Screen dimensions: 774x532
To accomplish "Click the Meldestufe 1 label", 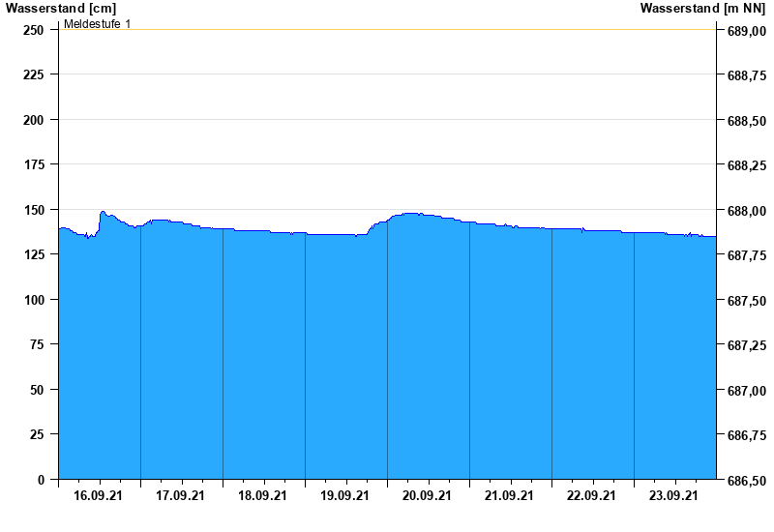I will pyautogui.click(x=97, y=23).
